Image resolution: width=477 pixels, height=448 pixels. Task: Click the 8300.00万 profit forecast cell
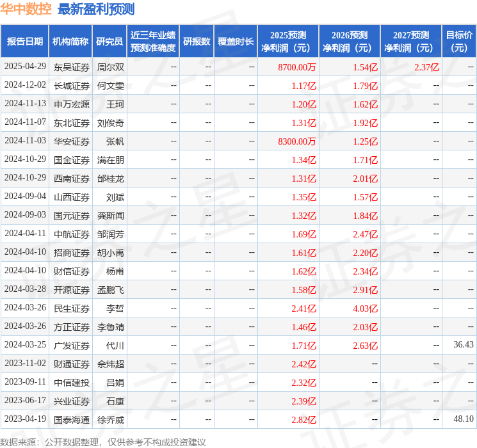pos(297,141)
